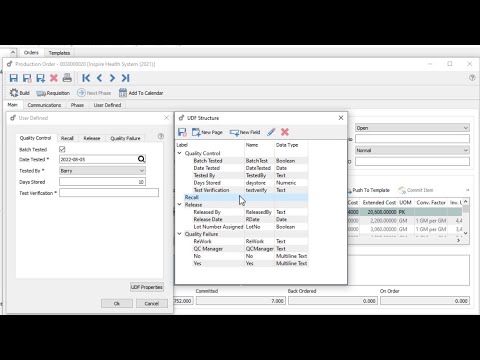This screenshot has width=480, height=360.
Task: Click the UDF Properties button
Action: (147, 287)
